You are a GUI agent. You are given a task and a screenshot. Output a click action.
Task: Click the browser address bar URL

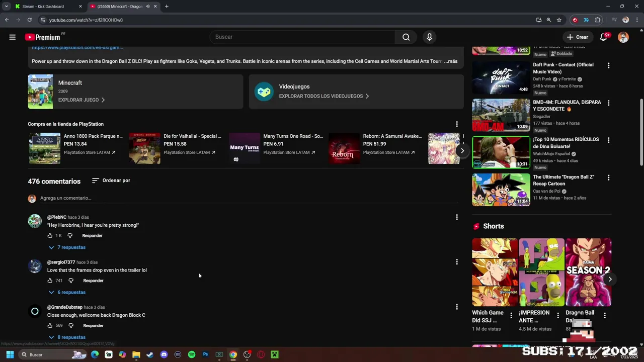click(x=86, y=20)
